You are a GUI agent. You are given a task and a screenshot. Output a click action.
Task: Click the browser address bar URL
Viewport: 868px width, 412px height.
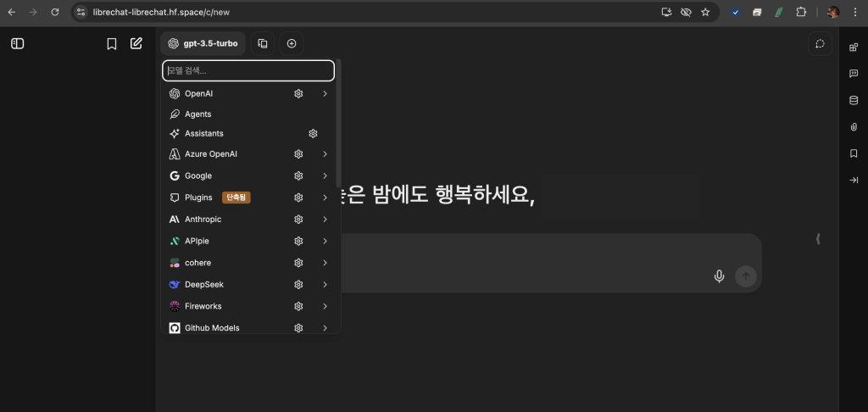(x=160, y=12)
